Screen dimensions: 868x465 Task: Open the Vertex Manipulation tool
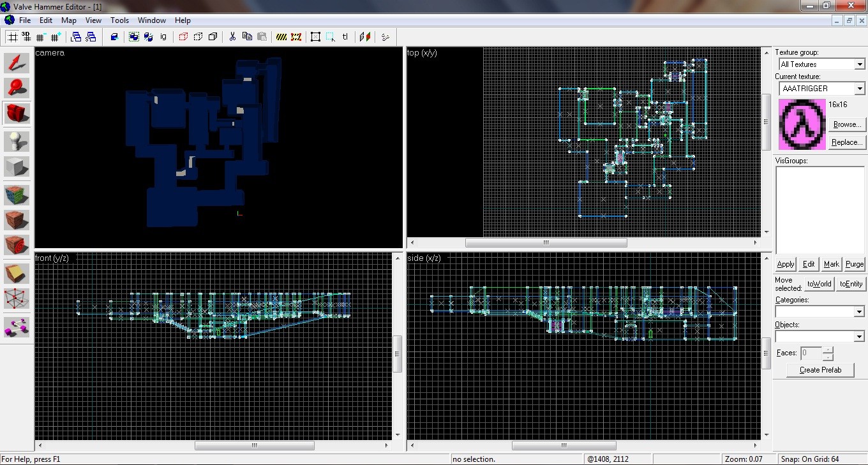(17, 299)
